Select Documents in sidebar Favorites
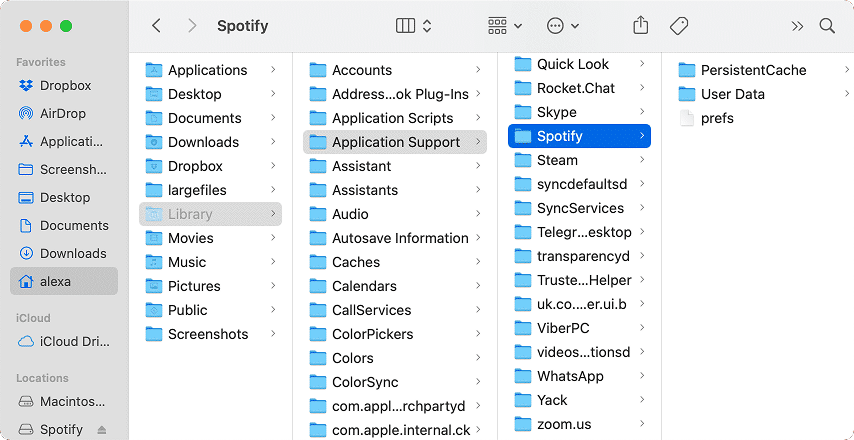This screenshot has width=854, height=440. pyautogui.click(x=64, y=225)
